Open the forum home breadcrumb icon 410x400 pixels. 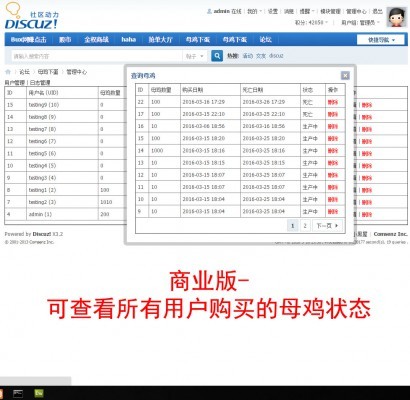tap(8, 72)
